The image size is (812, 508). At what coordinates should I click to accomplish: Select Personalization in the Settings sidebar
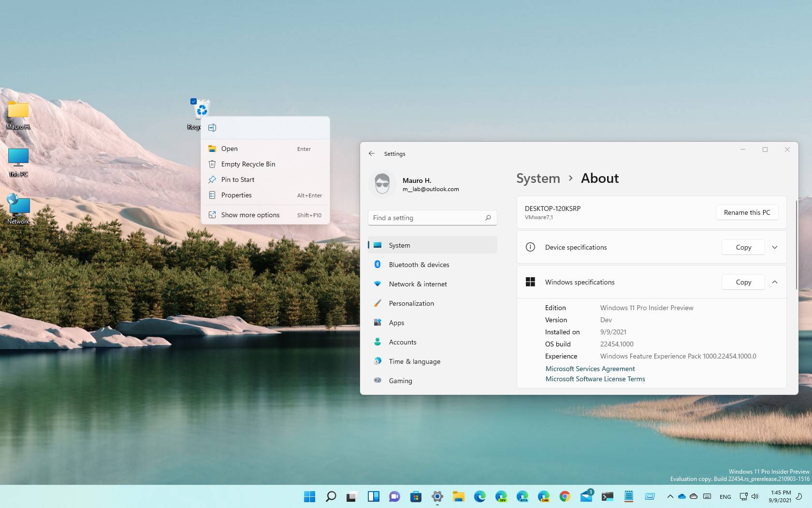[x=411, y=303]
